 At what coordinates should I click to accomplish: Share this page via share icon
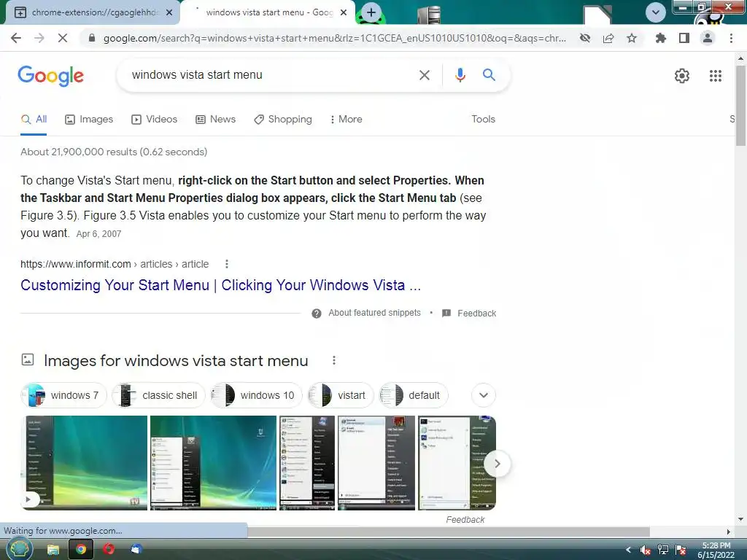608,38
